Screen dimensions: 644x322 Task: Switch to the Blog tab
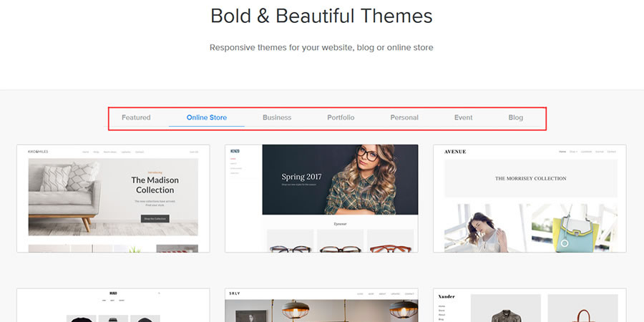click(516, 117)
